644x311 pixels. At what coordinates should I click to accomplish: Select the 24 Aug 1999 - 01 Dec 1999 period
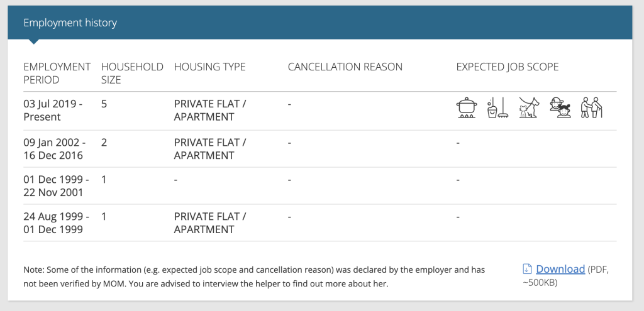coord(56,223)
